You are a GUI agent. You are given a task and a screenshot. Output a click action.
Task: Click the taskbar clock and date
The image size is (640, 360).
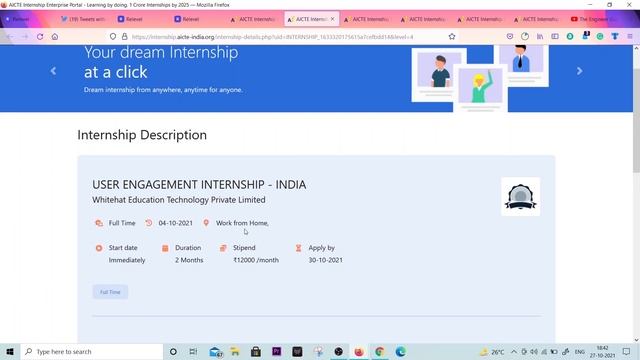click(x=602, y=351)
